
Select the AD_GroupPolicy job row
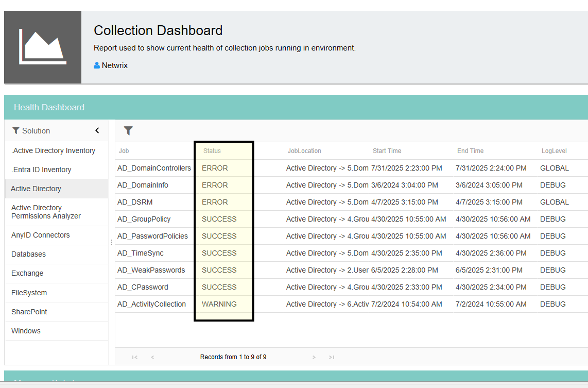coord(351,219)
